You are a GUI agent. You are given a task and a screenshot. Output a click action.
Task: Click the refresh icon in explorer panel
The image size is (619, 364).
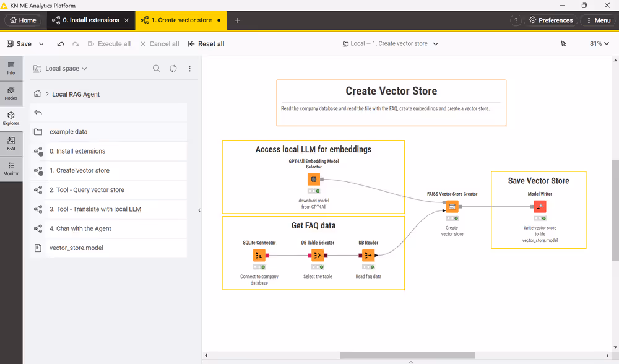[x=173, y=69]
